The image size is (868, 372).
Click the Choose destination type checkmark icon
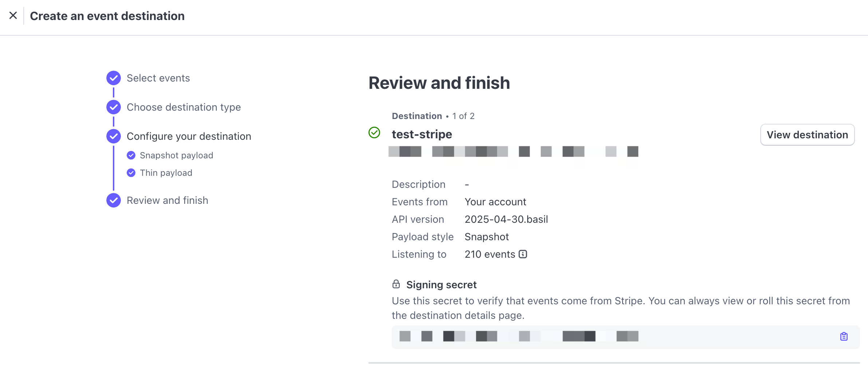tap(114, 107)
